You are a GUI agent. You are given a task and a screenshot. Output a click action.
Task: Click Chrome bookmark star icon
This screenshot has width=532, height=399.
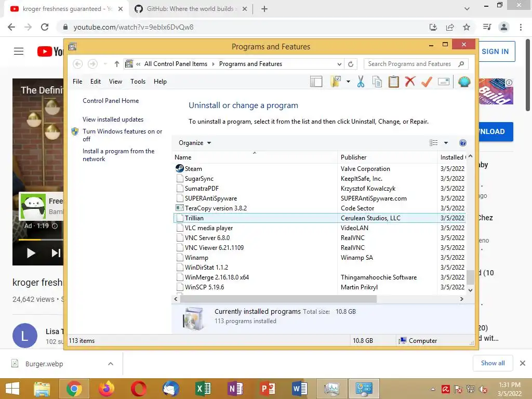point(467,27)
